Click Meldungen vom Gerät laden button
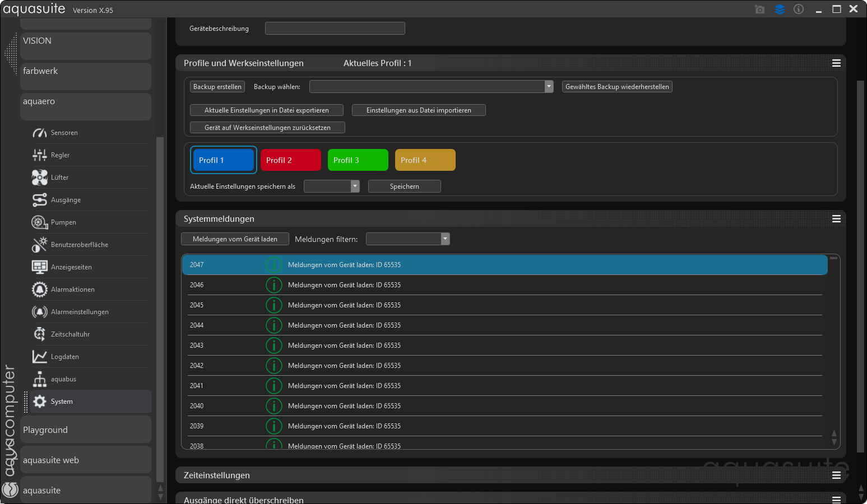This screenshot has height=504, width=867. click(x=235, y=239)
